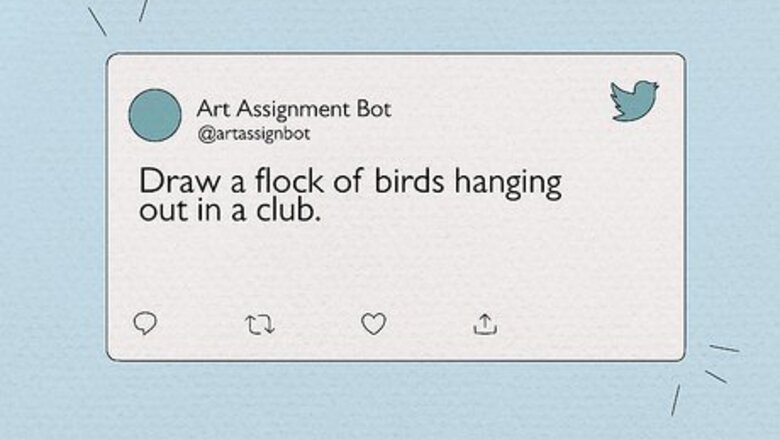Click the word "out" in the tweet

pos(159,212)
